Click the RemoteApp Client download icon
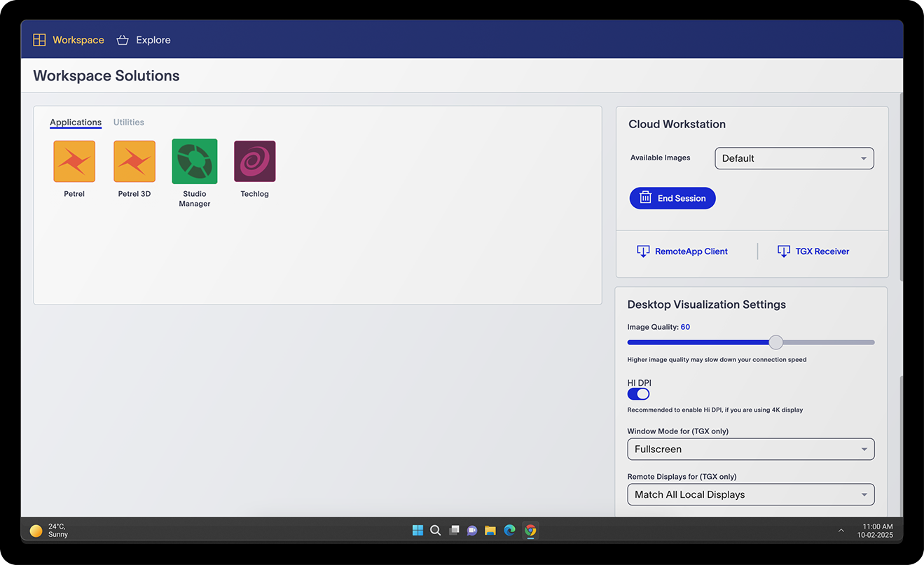 [643, 251]
